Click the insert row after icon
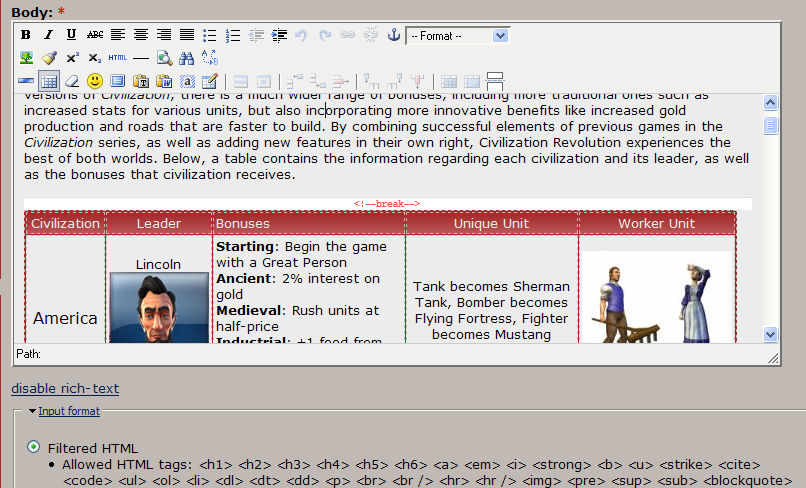 (x=318, y=81)
